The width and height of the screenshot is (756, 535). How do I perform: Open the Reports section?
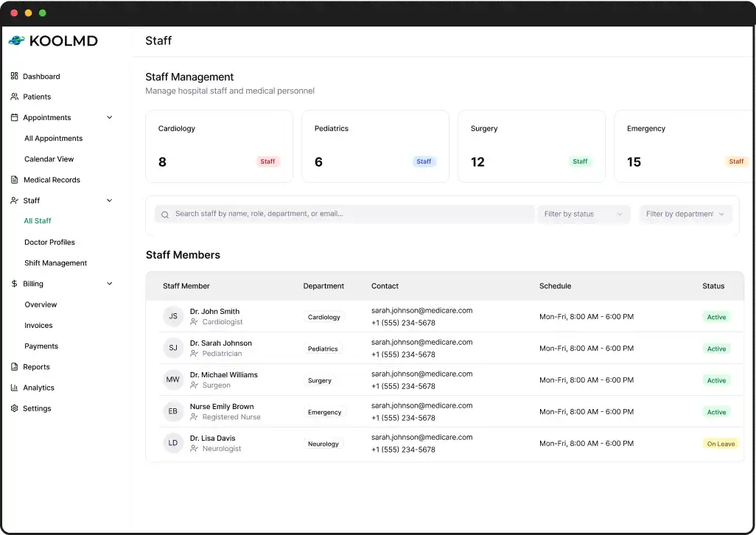pyautogui.click(x=36, y=367)
